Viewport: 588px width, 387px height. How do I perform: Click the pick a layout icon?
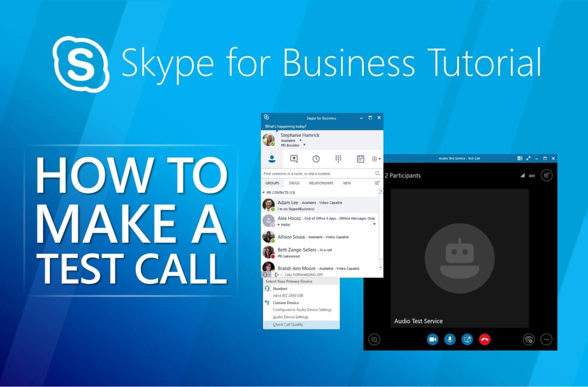point(520,158)
